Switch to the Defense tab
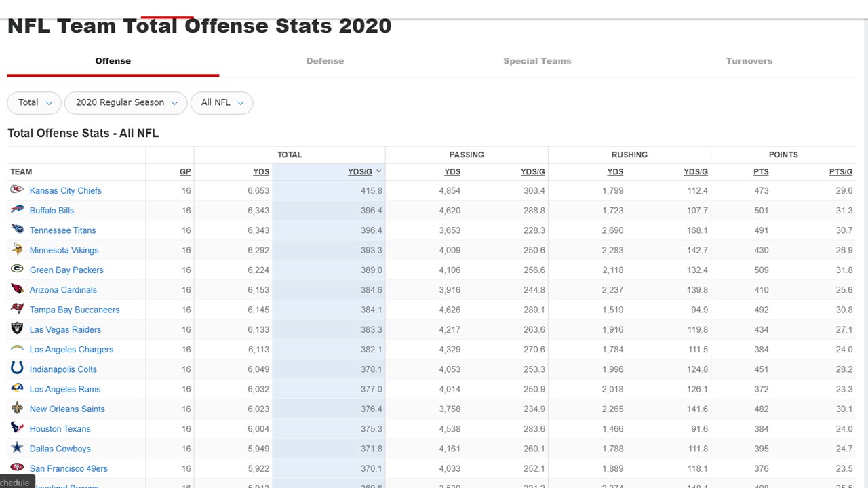 point(325,61)
